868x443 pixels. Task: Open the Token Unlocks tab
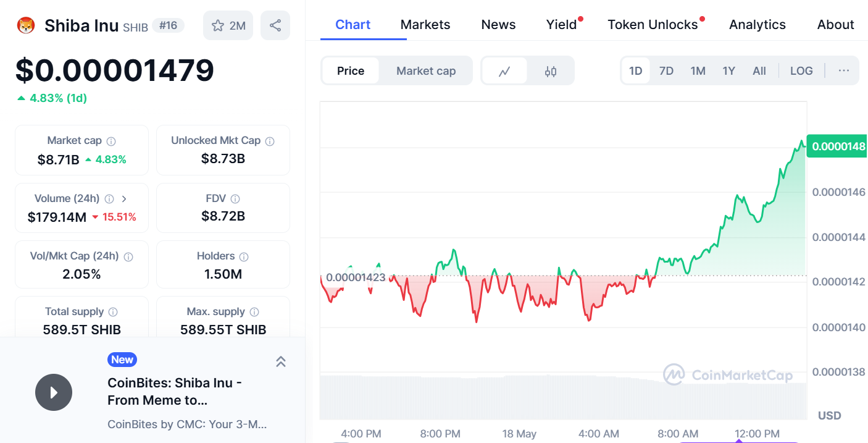click(653, 25)
